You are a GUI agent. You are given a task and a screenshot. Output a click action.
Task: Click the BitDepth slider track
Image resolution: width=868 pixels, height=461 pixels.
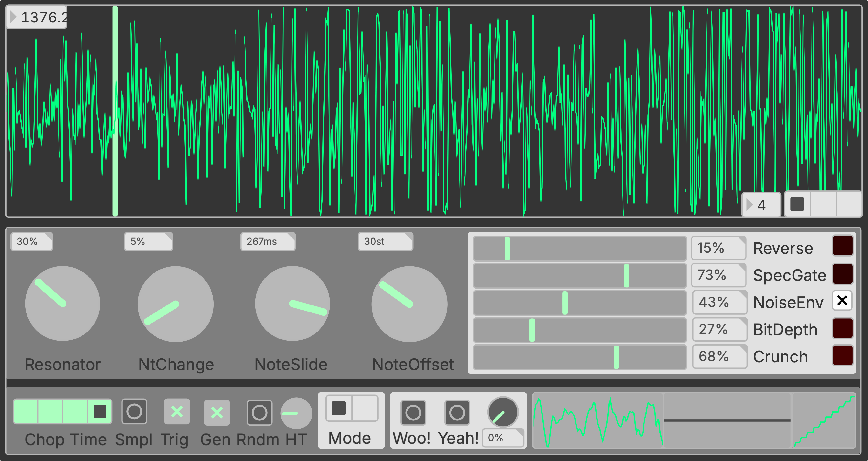(580, 330)
